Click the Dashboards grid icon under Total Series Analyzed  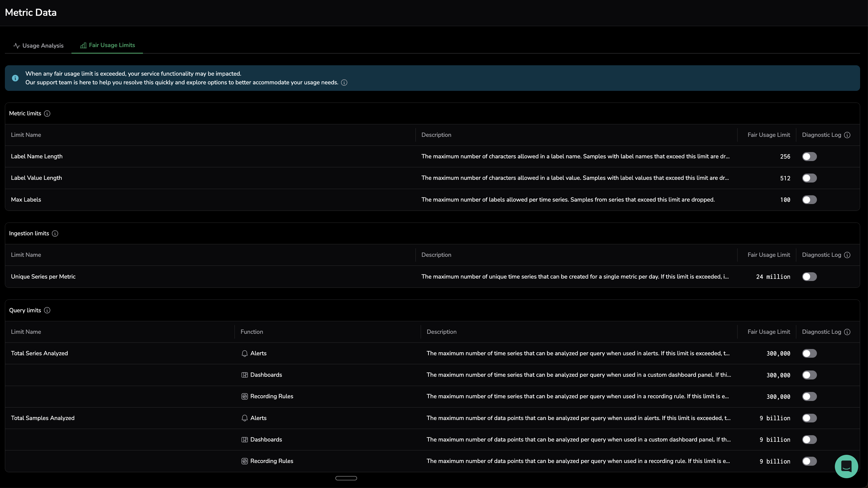(245, 375)
